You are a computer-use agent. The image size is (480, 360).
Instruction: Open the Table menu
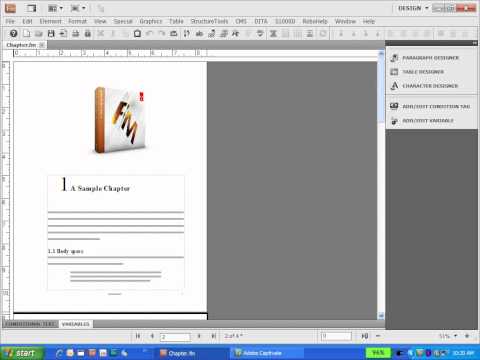176,21
